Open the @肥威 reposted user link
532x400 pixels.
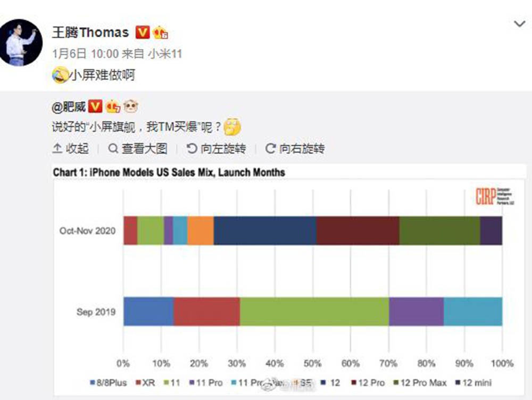coord(69,107)
